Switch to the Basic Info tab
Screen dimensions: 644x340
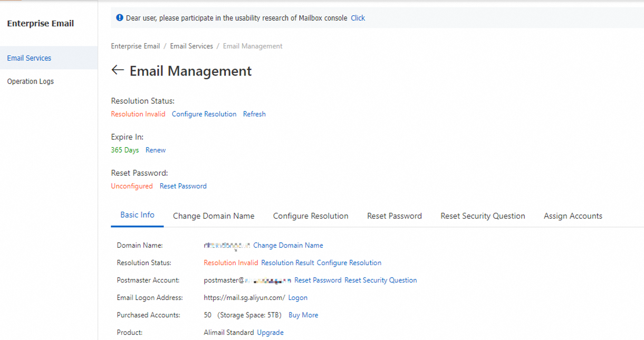137,215
